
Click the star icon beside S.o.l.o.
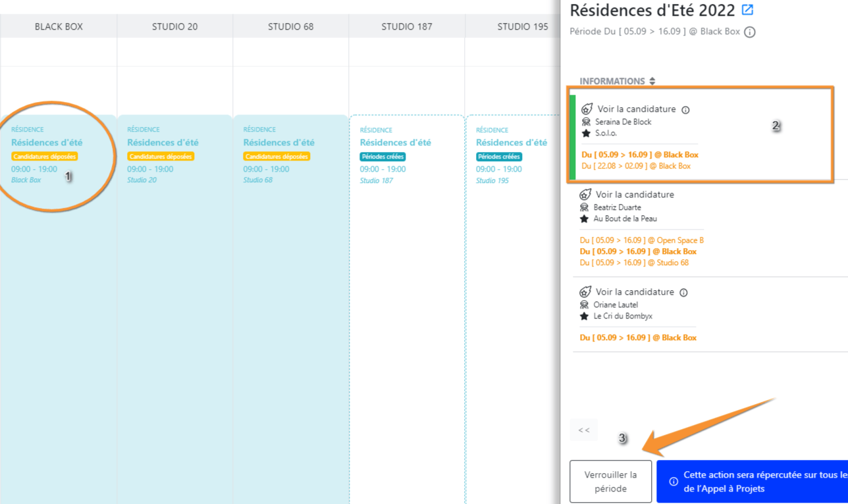(586, 134)
